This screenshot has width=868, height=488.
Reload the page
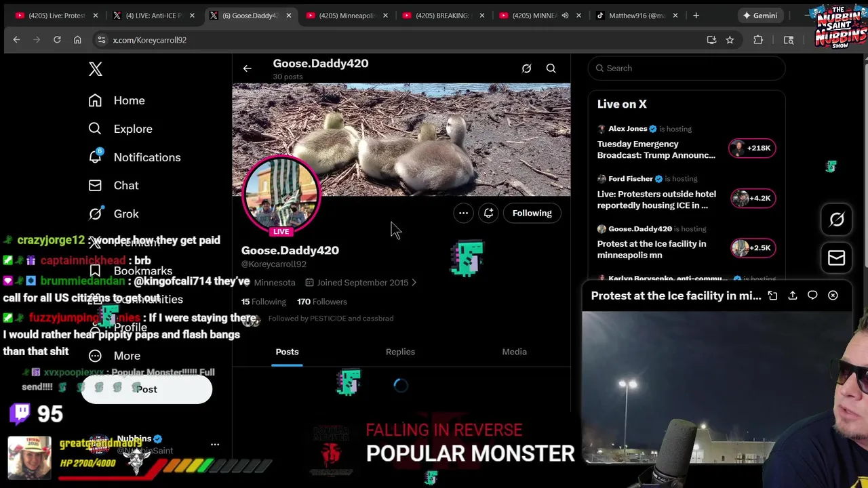[x=57, y=40]
